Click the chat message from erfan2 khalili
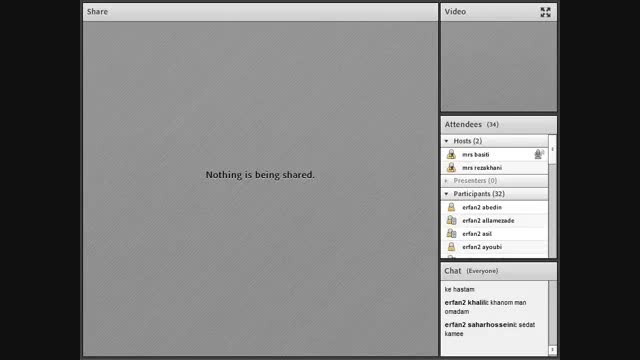The height and width of the screenshot is (360, 640). coord(485,307)
